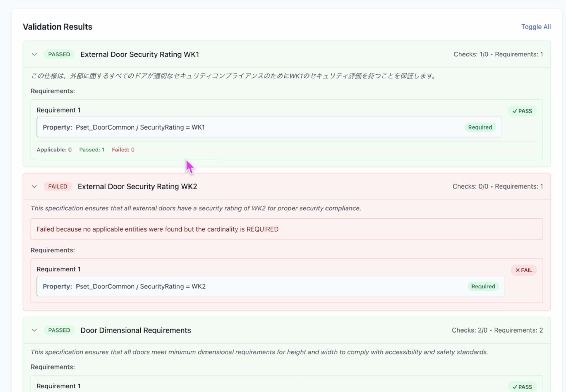Click the Japanese WK1 specification description
This screenshot has height=392, width=566.
point(233,76)
